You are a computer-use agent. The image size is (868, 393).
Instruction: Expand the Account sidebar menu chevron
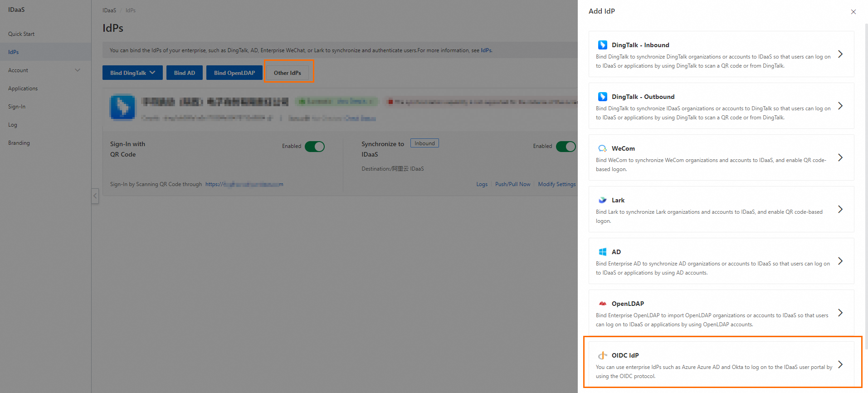(x=78, y=70)
